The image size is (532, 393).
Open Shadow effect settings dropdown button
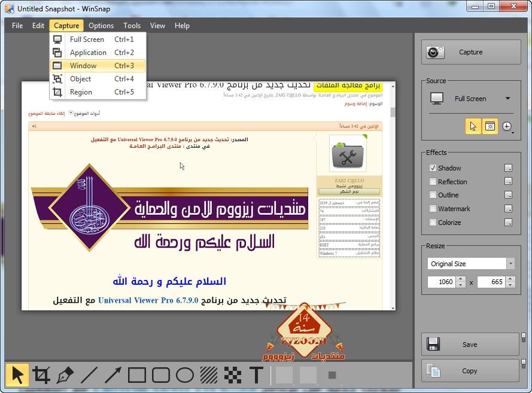tap(508, 168)
